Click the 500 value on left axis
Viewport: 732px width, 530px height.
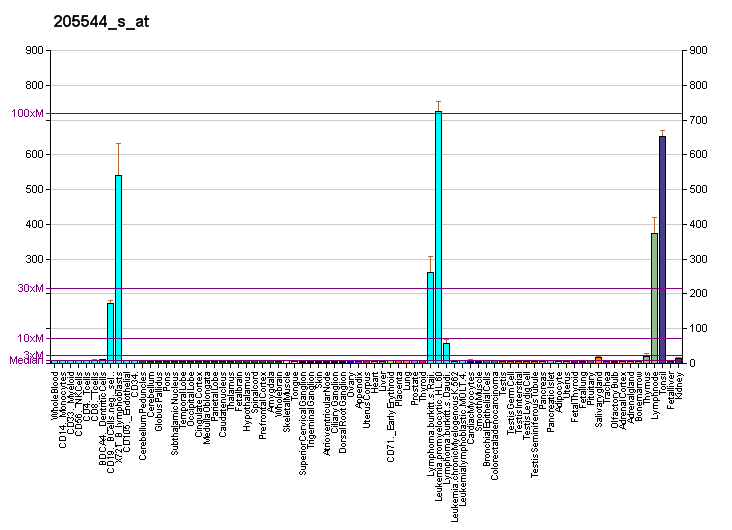tap(35, 190)
